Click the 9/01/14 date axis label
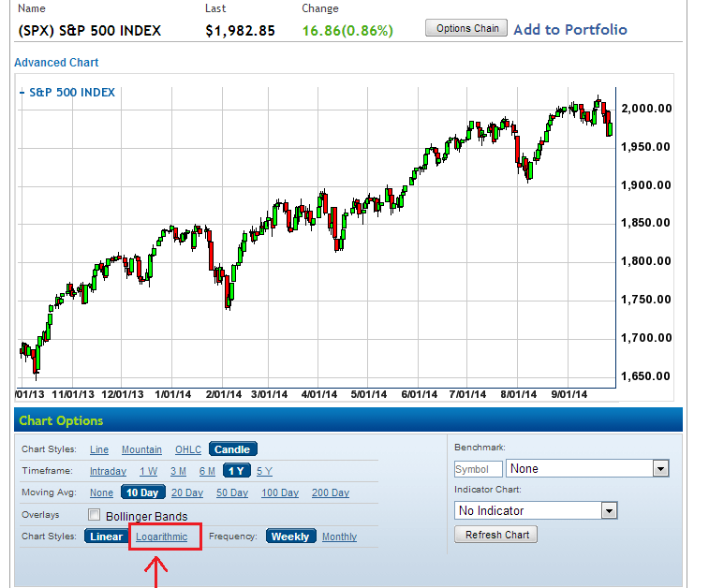 tap(569, 394)
